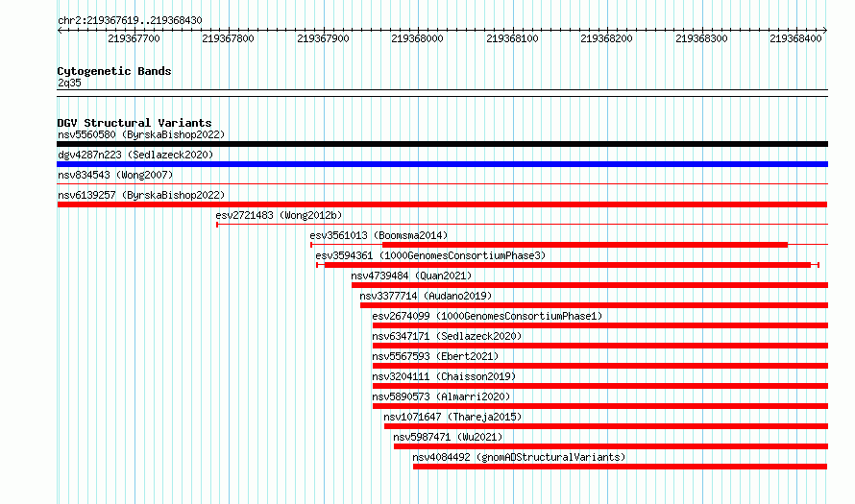Click ruler coordinate 219368300
855x504 pixels.
(x=701, y=38)
